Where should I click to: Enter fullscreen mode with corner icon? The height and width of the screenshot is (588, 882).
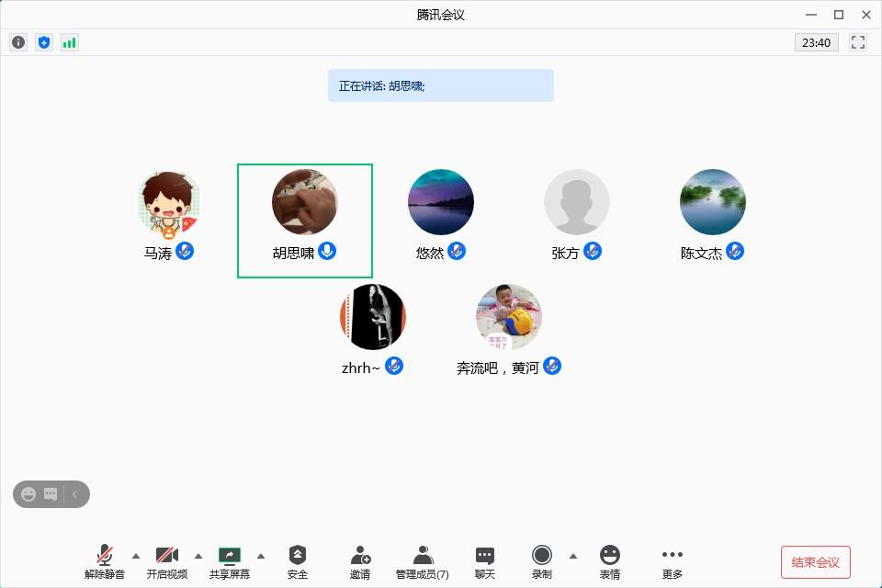click(x=858, y=42)
